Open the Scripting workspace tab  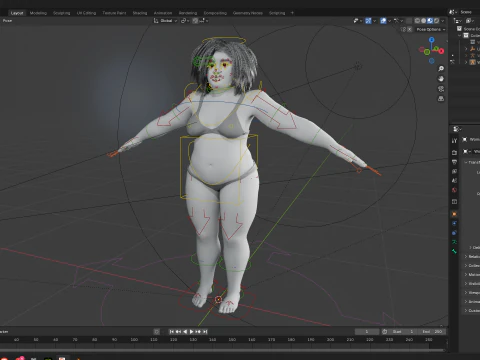pyautogui.click(x=277, y=13)
